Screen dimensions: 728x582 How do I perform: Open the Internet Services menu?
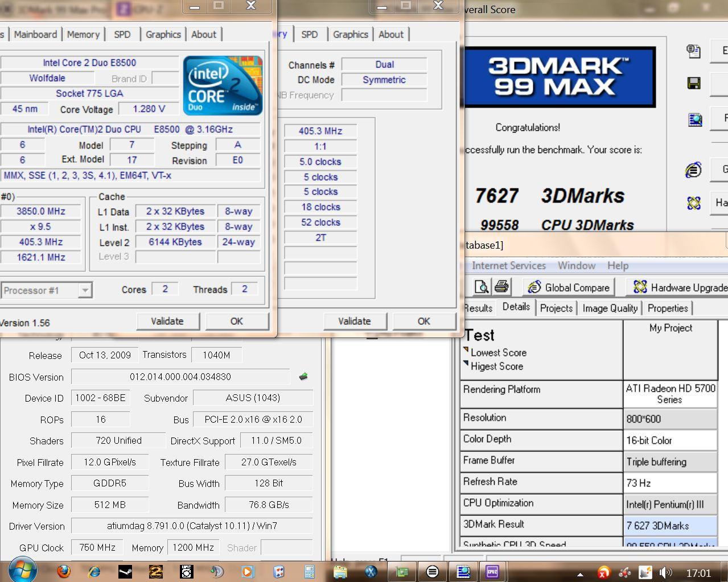click(509, 266)
